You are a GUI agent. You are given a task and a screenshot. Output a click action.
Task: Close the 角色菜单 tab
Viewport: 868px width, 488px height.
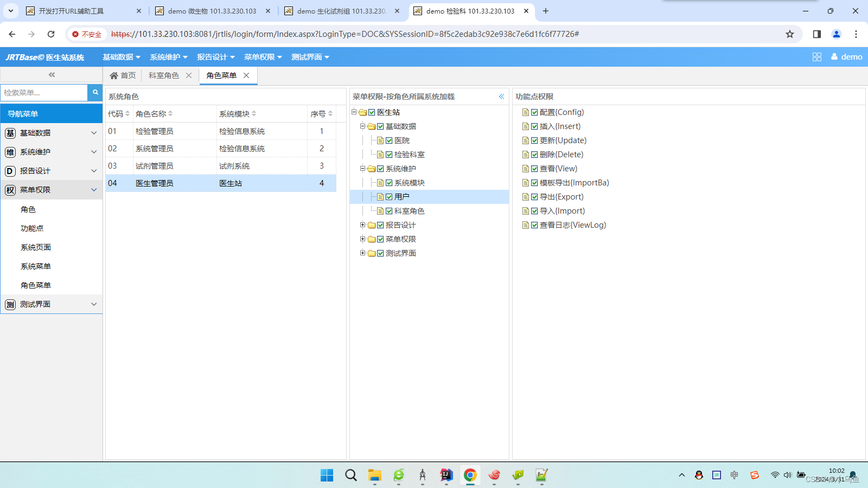coord(246,75)
